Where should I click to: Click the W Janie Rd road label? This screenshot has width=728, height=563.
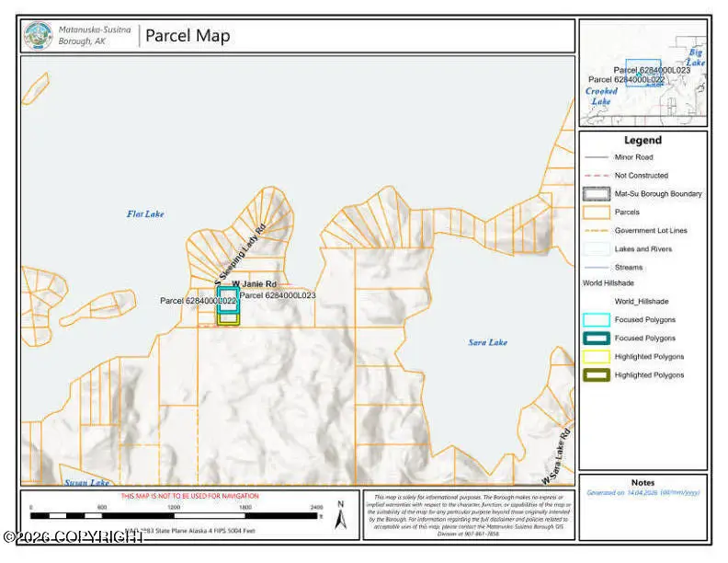254,284
